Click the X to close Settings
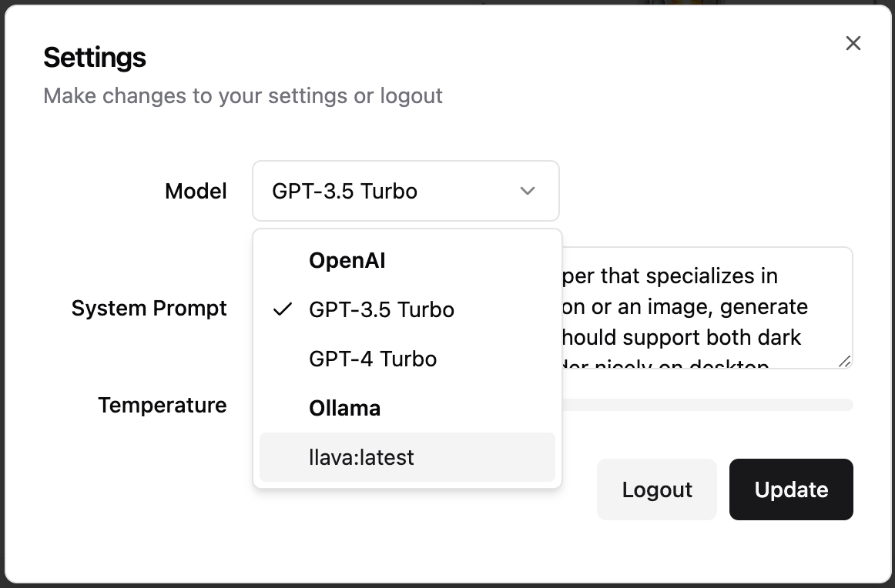The height and width of the screenshot is (588, 895). click(853, 43)
